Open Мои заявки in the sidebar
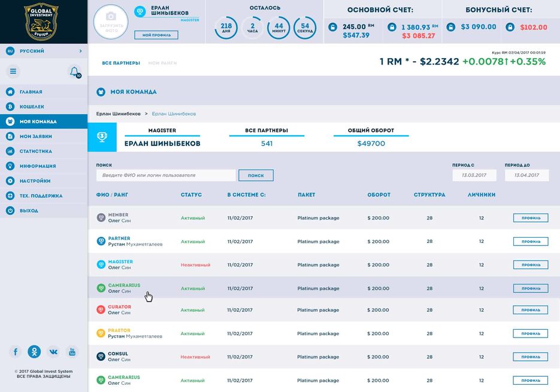The height and width of the screenshot is (392, 560). (44, 136)
